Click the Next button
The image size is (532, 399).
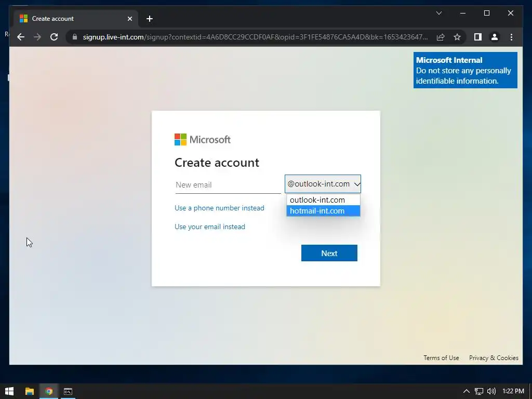[x=329, y=253]
